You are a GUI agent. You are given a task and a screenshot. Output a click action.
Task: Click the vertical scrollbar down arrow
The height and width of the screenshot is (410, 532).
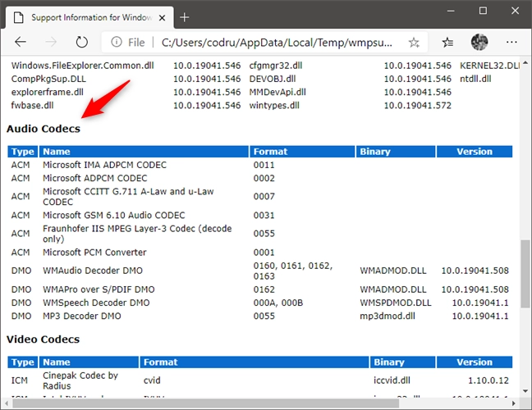tap(525, 391)
